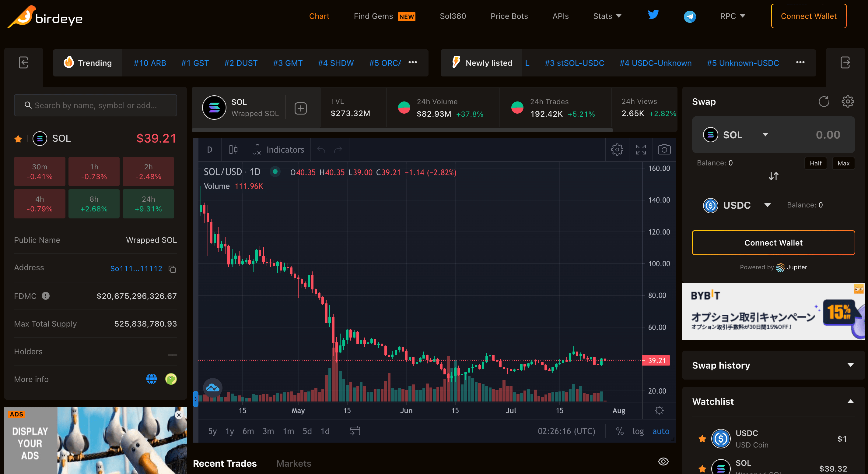Go to Sol360 page
The image size is (868, 474).
453,16
